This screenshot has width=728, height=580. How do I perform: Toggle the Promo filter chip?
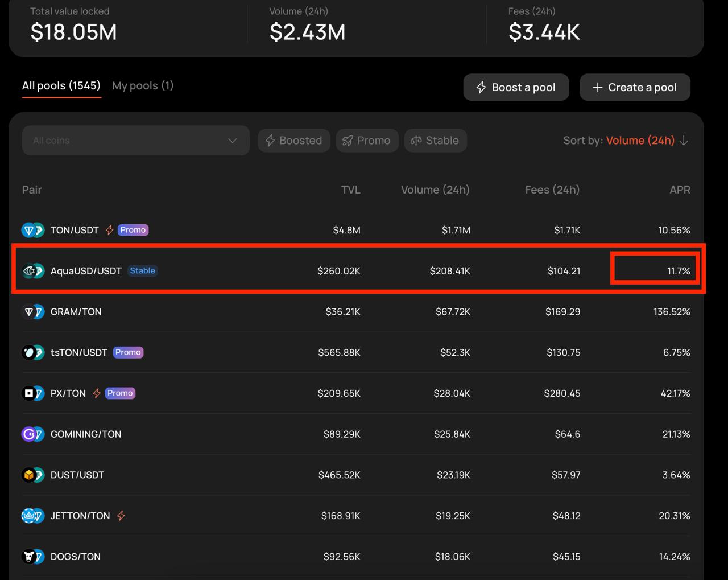[367, 141]
